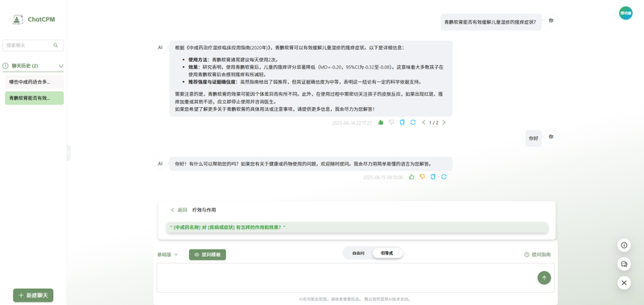Copy the first AI answer about 青鹏软膏
The height and width of the screenshot is (305, 644).
point(402,122)
